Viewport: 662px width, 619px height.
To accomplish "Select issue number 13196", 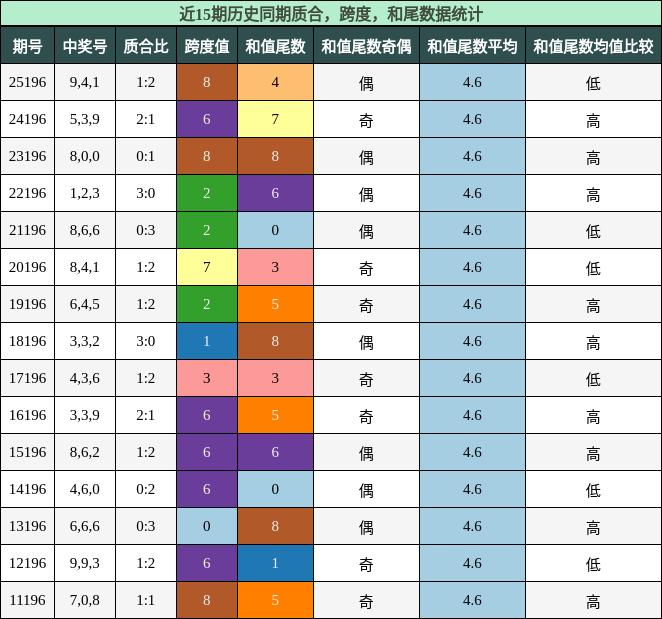I will [x=27, y=526].
